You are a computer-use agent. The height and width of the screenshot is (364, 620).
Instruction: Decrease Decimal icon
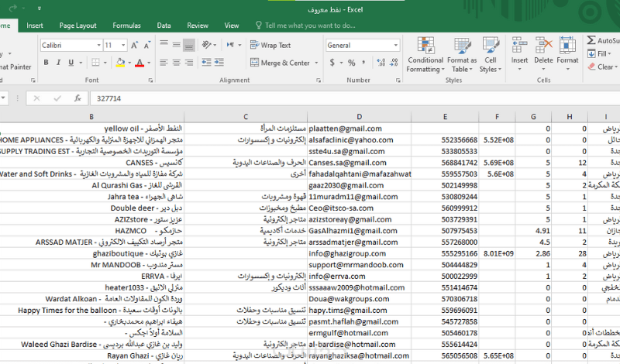click(x=394, y=63)
